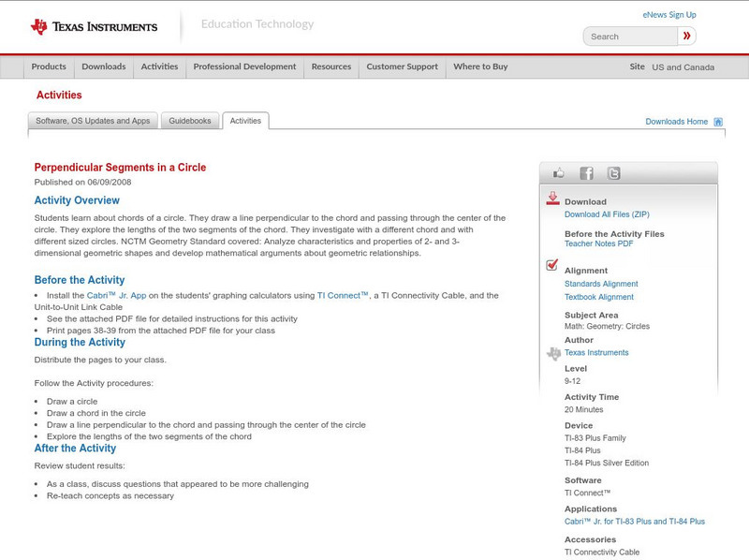Open the Resources menu
Screen dimensions: 749x560
pos(331,66)
